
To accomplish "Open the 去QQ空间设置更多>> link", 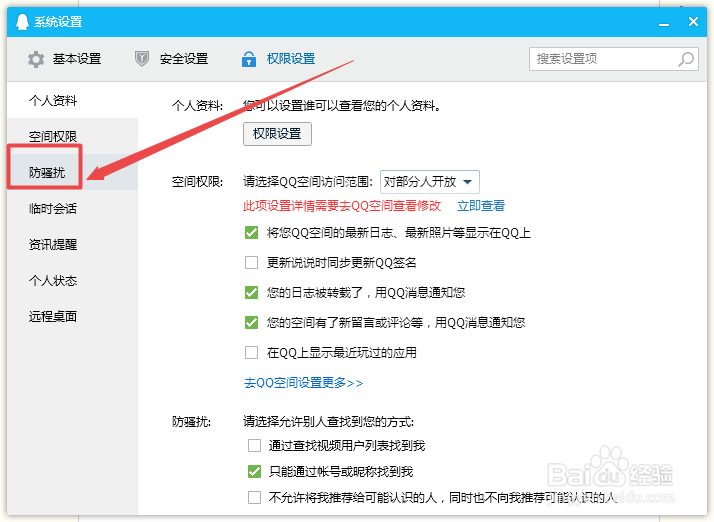I will point(303,383).
